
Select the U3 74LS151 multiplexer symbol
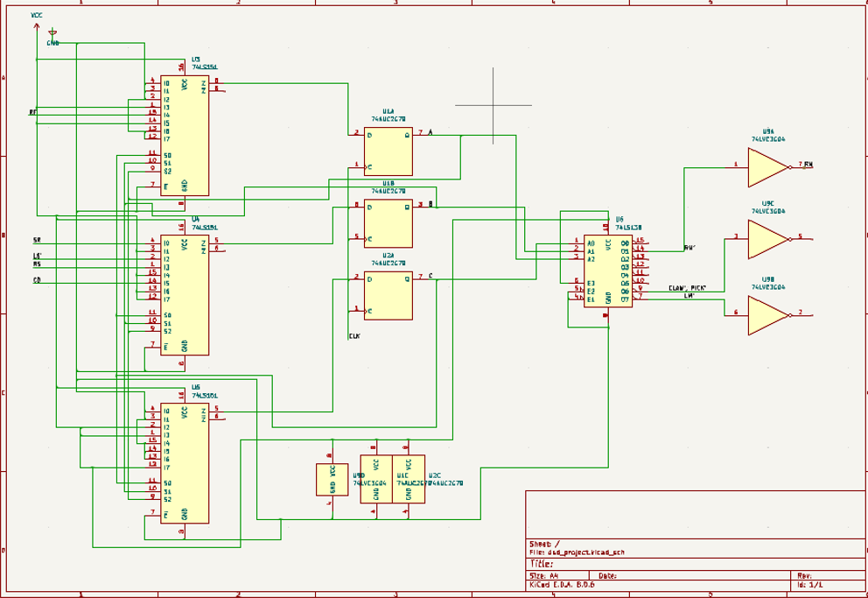[185, 135]
